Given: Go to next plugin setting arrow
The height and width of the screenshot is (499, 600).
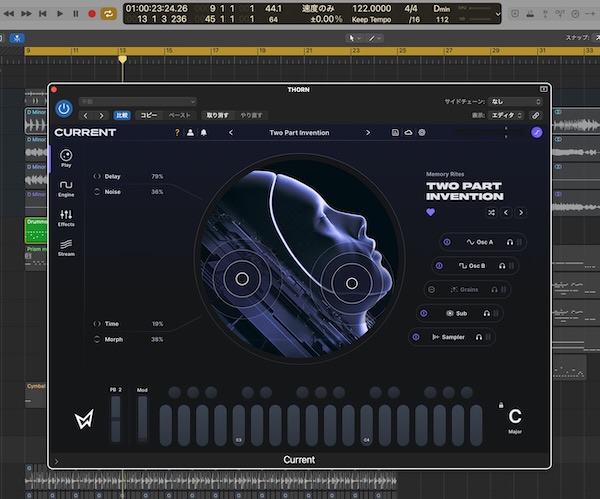Looking at the screenshot, I should click(x=101, y=116).
